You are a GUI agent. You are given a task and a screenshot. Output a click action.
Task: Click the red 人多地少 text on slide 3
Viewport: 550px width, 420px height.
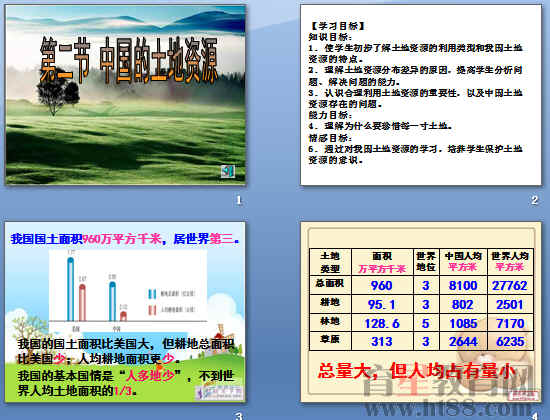(x=150, y=376)
